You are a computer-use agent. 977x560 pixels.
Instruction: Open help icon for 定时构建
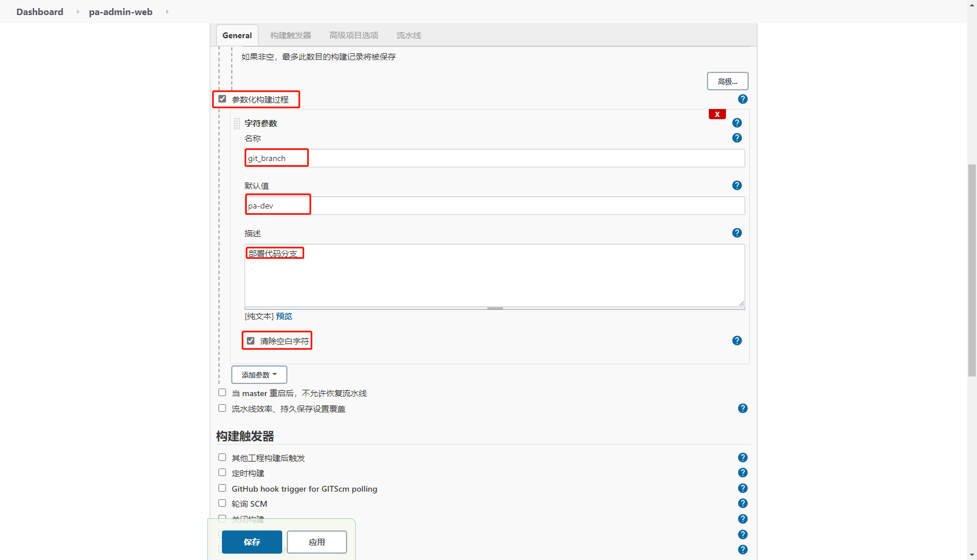[742, 473]
